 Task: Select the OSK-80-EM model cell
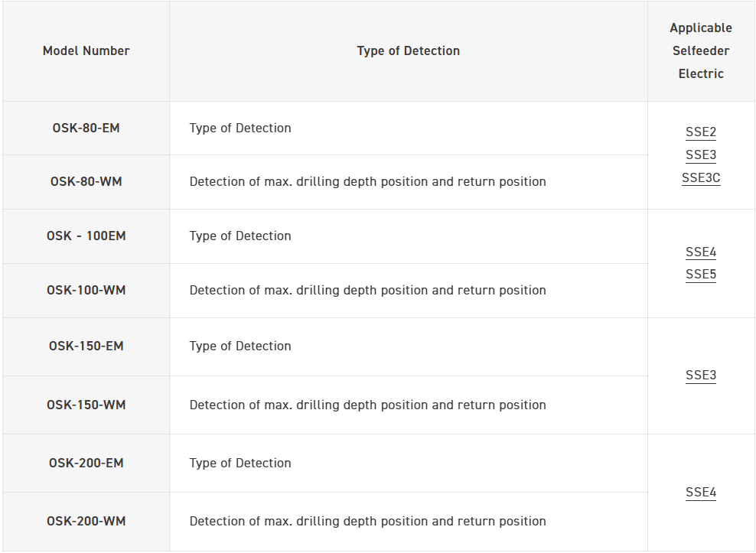coord(86,128)
